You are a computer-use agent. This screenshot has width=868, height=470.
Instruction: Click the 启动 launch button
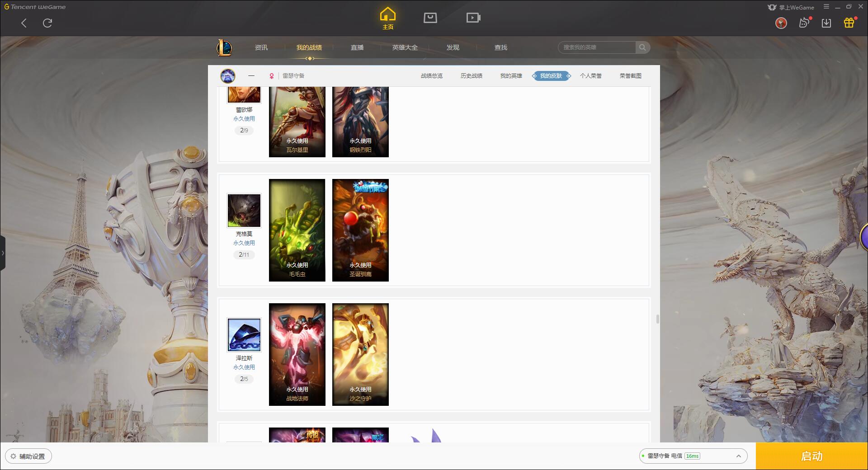[x=812, y=456]
